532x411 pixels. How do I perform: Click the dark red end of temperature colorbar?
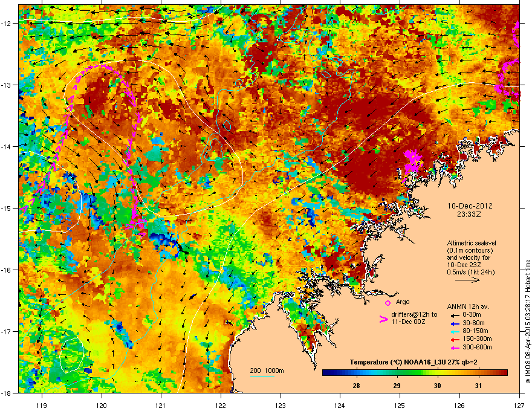pos(504,373)
